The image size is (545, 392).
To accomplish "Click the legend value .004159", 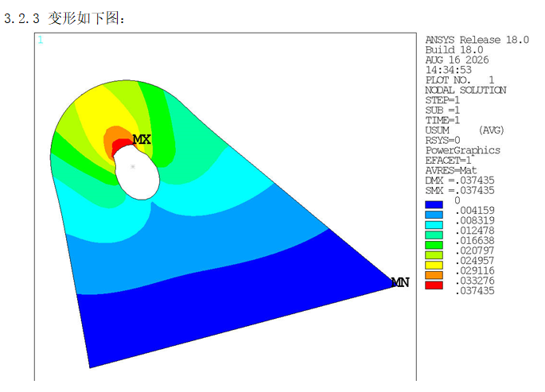I will [x=475, y=211].
